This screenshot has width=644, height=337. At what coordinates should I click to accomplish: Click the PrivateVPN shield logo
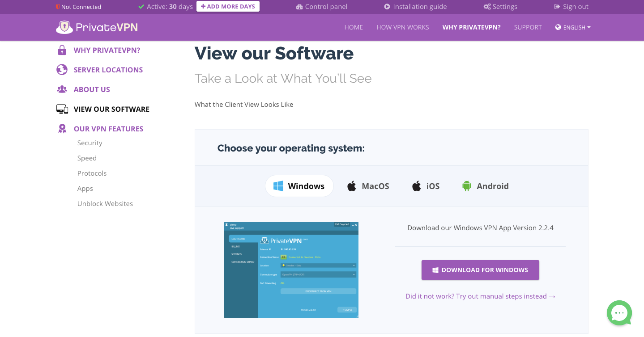tap(64, 27)
